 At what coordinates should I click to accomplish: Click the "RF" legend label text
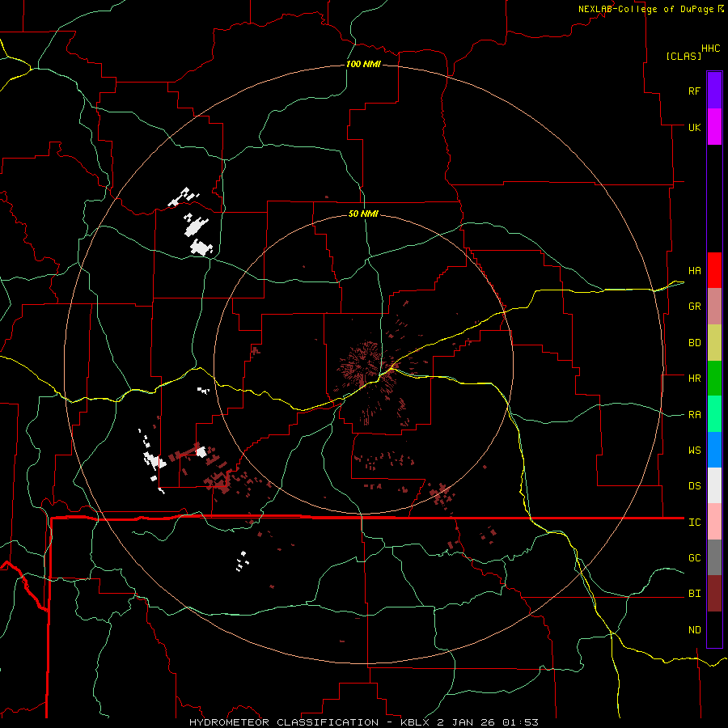(694, 91)
